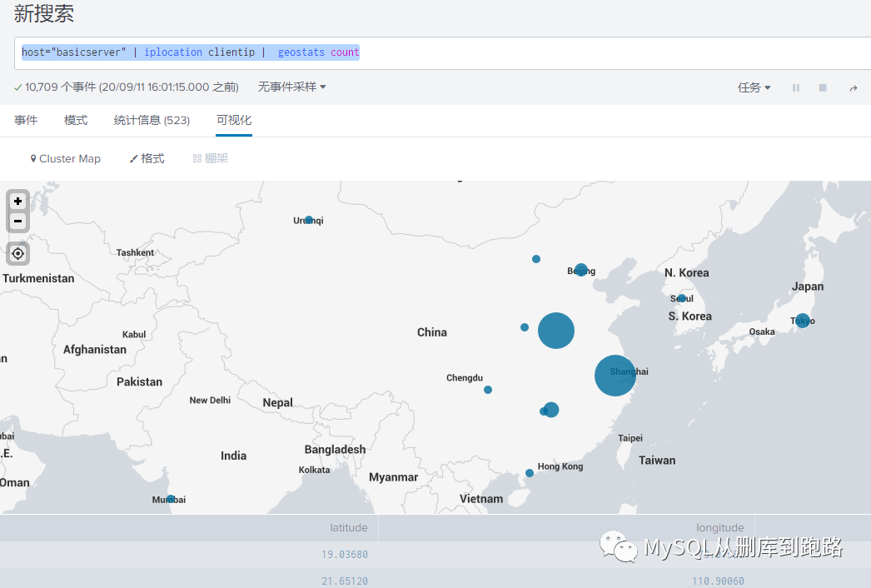Zoom in on the map with plus button
The width and height of the screenshot is (871, 588).
tap(17, 202)
